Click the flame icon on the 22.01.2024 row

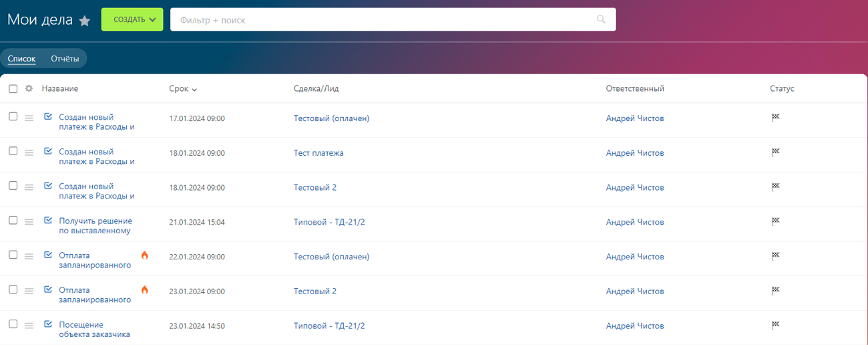[145, 255]
